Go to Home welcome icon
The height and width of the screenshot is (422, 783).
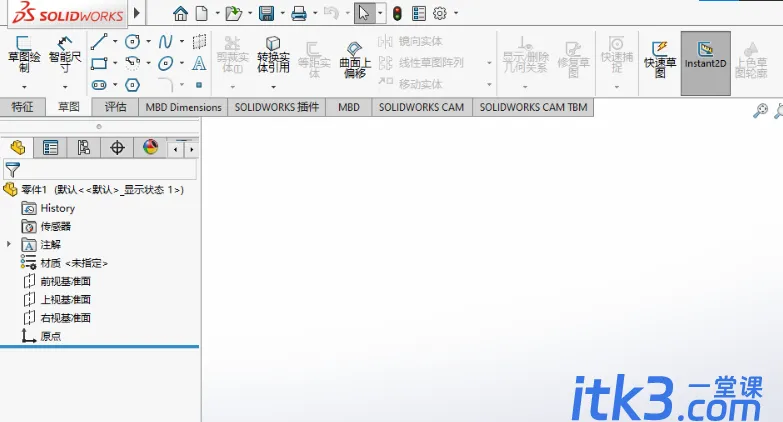(180, 13)
